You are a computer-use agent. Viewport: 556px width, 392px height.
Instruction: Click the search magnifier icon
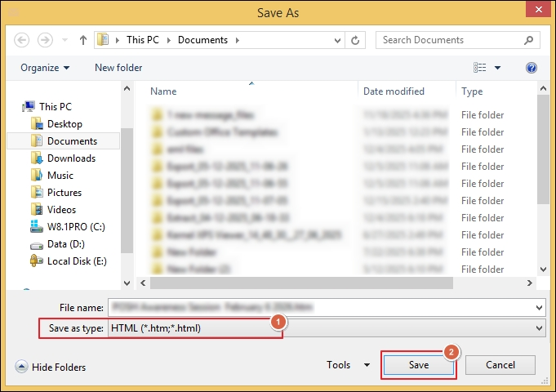coord(529,40)
